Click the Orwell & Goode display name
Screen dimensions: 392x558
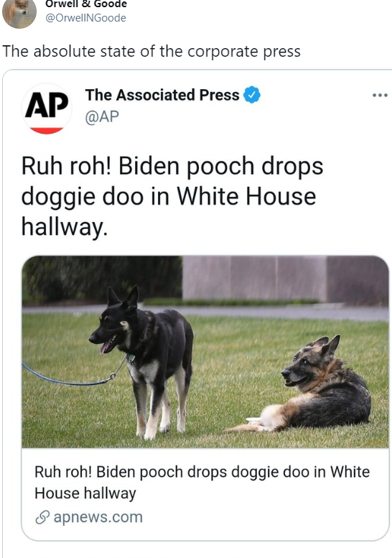(x=85, y=4)
